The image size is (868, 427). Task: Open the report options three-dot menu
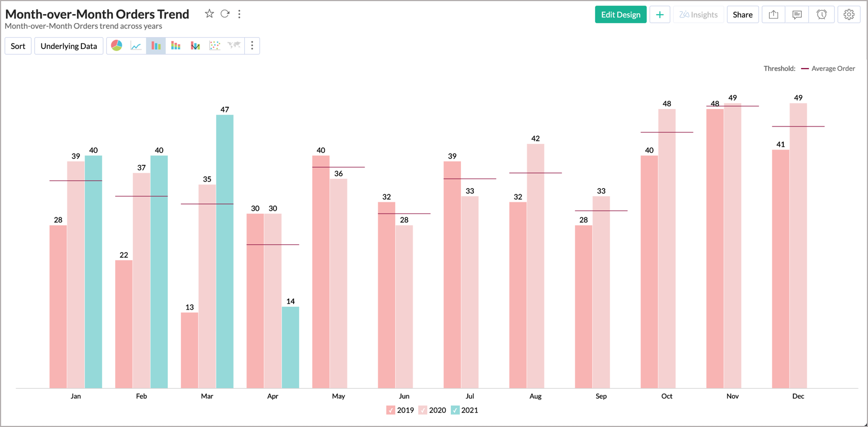[240, 14]
